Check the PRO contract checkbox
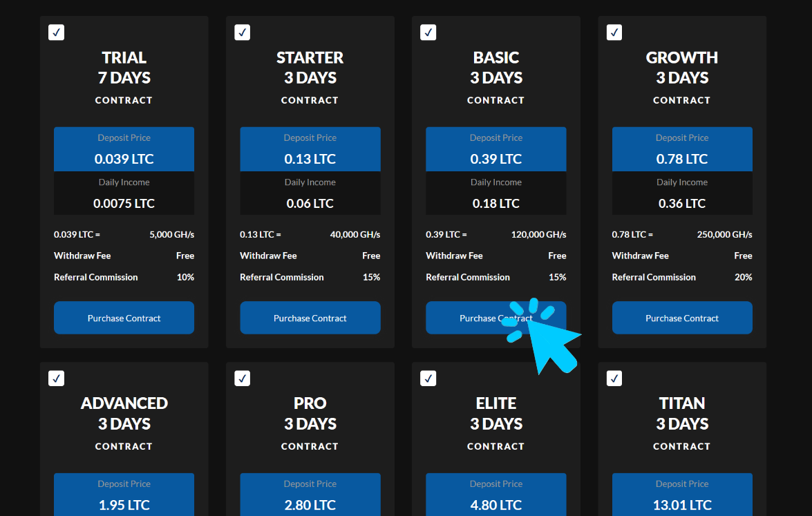Image resolution: width=812 pixels, height=516 pixels. coord(242,378)
